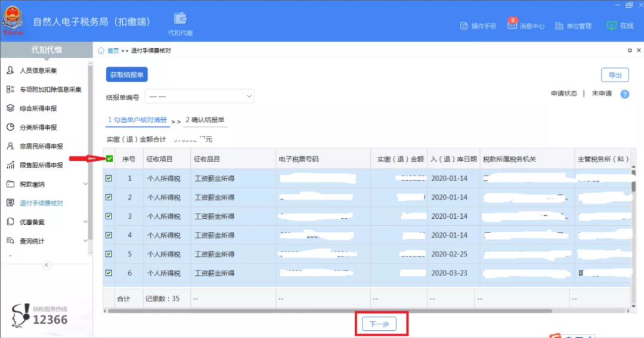Image resolution: width=644 pixels, height=338 pixels.
Task: Expand the 查询统计 submenu chevron
Action: coord(85,241)
